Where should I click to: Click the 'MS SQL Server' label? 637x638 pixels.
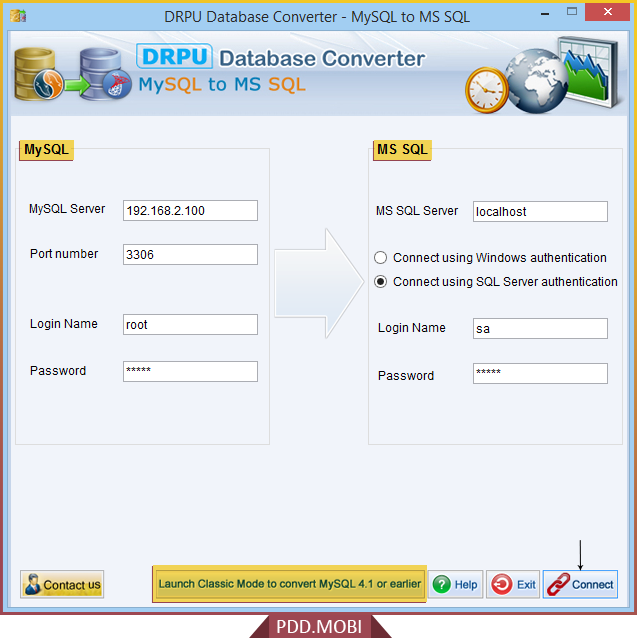coord(417,211)
